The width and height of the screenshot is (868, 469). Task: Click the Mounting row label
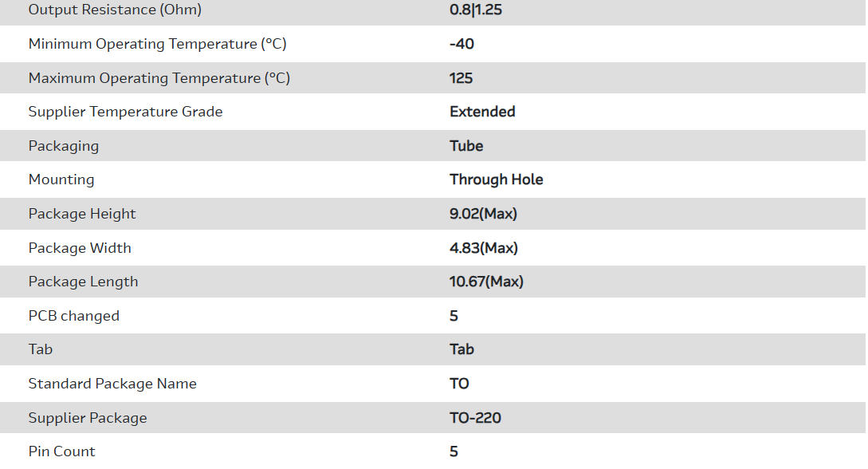[61, 179]
